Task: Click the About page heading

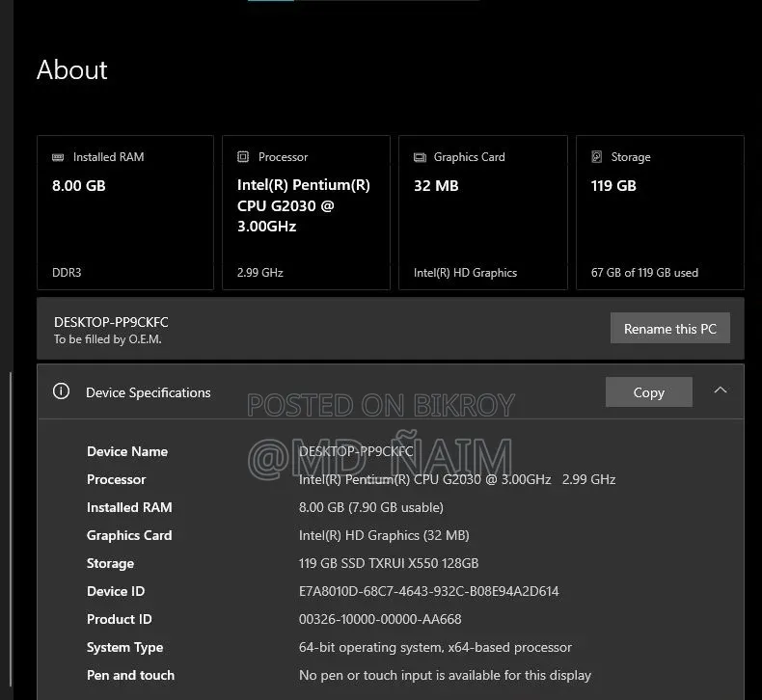Action: tap(72, 69)
